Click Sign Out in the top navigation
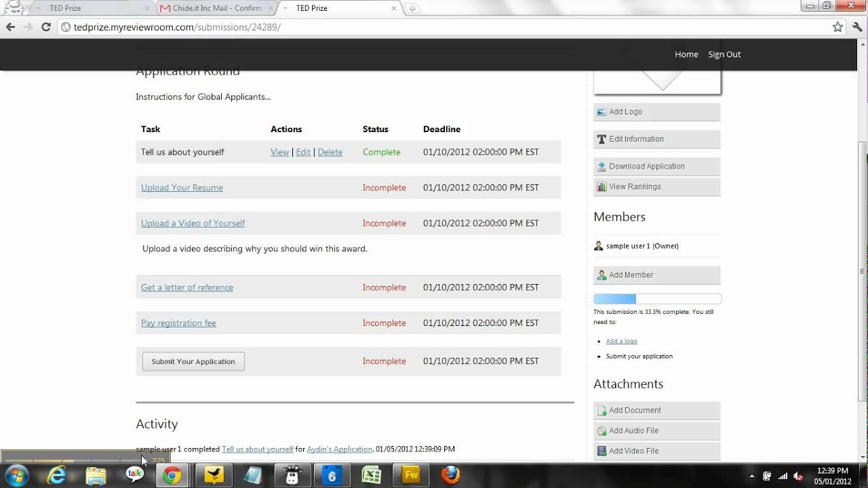 click(x=724, y=54)
